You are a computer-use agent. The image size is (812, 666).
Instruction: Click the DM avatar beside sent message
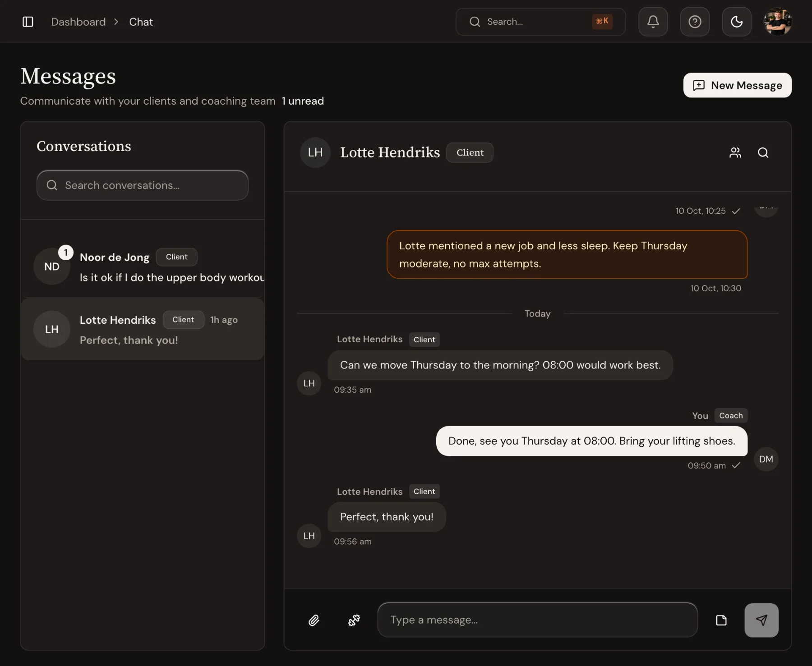click(x=766, y=459)
